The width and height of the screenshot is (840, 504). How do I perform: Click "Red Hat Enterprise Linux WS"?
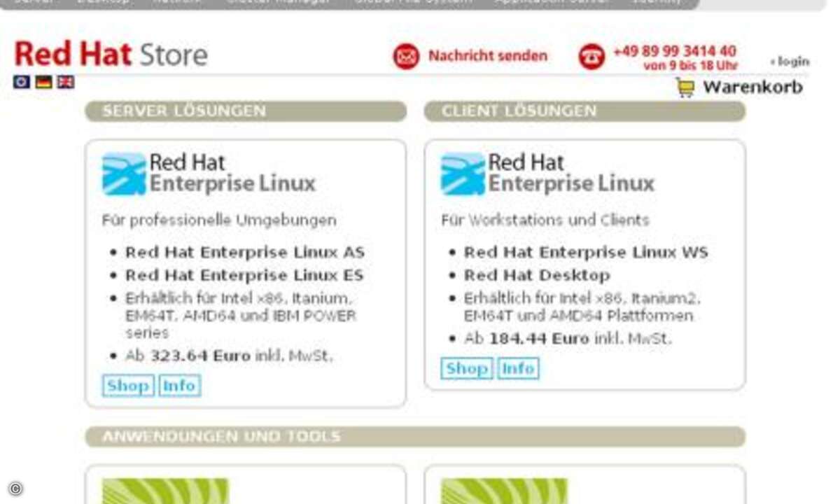click(587, 252)
